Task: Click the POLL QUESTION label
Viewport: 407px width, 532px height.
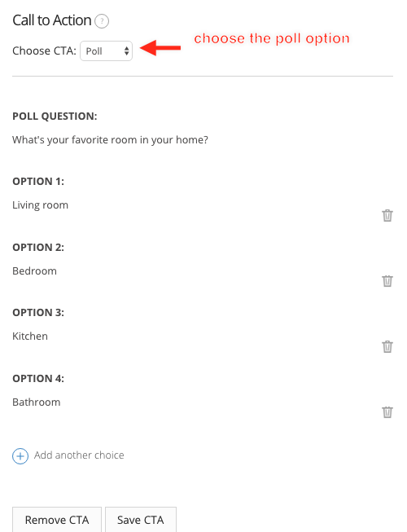Action: click(x=55, y=117)
